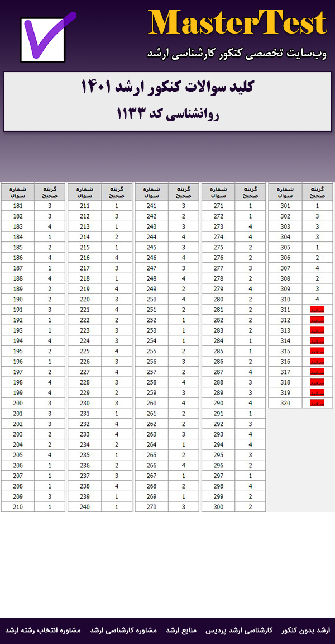Select question number 181 cell
This screenshot has height=644, width=335.
tap(18, 206)
